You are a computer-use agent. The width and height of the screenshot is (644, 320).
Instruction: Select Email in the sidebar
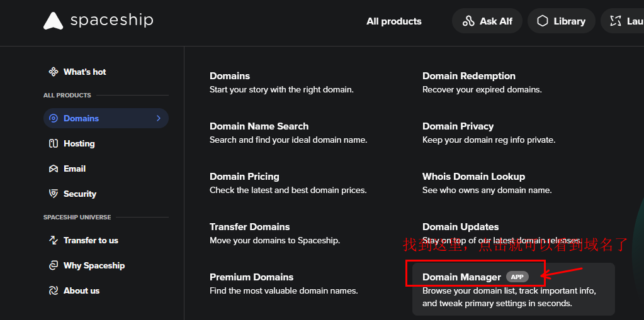pos(74,168)
